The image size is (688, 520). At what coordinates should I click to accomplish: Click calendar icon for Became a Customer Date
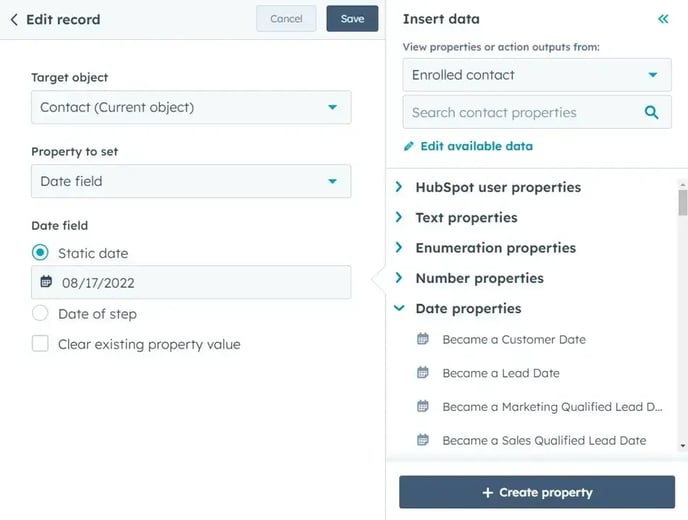(423, 339)
